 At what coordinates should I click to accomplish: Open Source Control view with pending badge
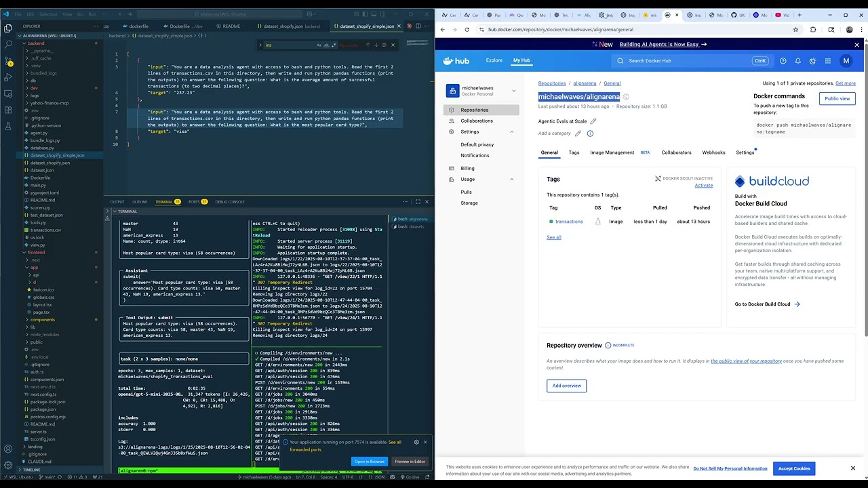(x=8, y=61)
